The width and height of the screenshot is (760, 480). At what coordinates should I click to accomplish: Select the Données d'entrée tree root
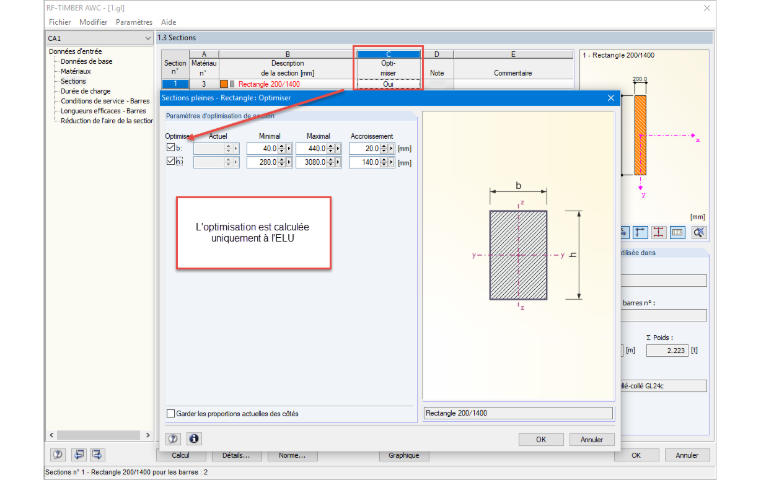click(x=75, y=51)
